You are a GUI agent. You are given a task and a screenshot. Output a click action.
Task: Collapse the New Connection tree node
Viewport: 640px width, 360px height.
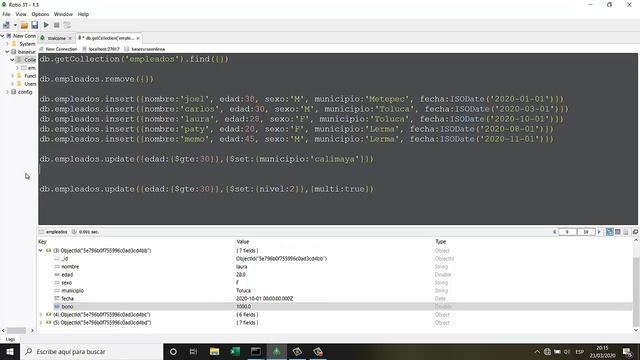pyautogui.click(x=2, y=36)
